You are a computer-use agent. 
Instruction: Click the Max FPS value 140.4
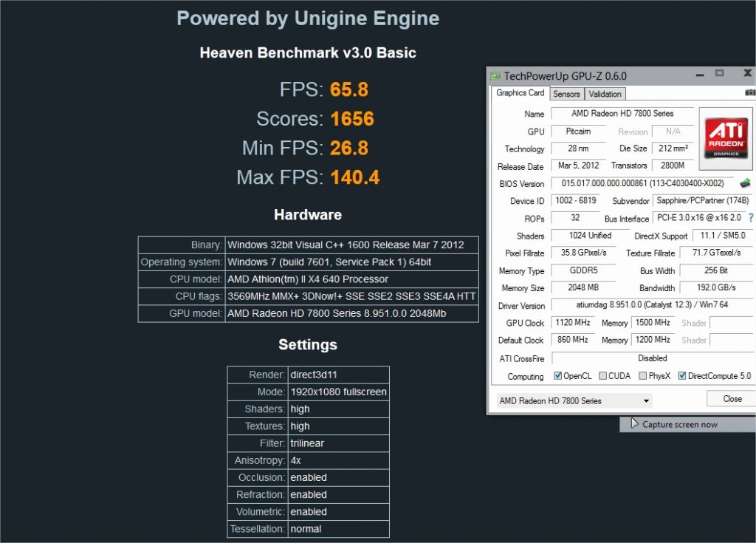click(x=355, y=177)
